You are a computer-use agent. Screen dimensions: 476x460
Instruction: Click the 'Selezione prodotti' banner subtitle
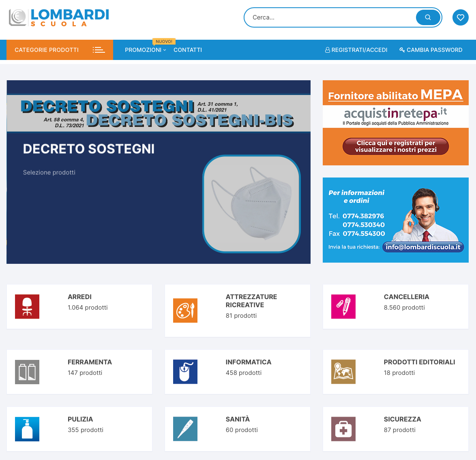tap(49, 172)
